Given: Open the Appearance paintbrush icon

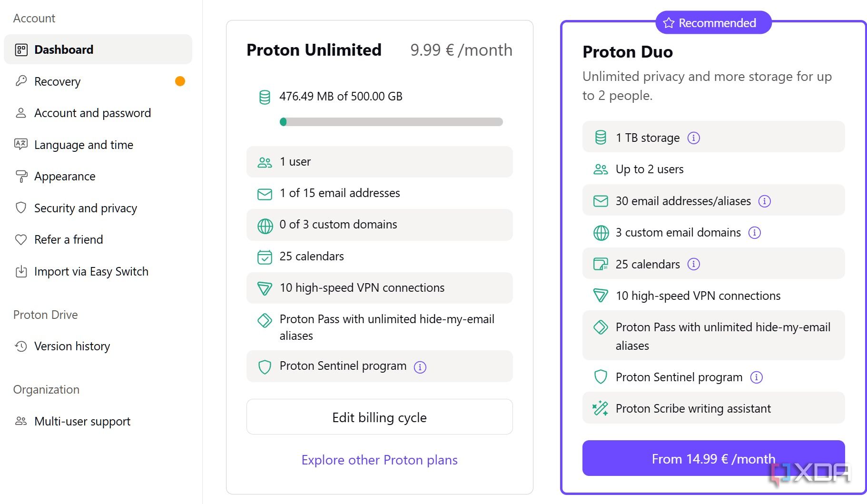Looking at the screenshot, I should [x=20, y=176].
